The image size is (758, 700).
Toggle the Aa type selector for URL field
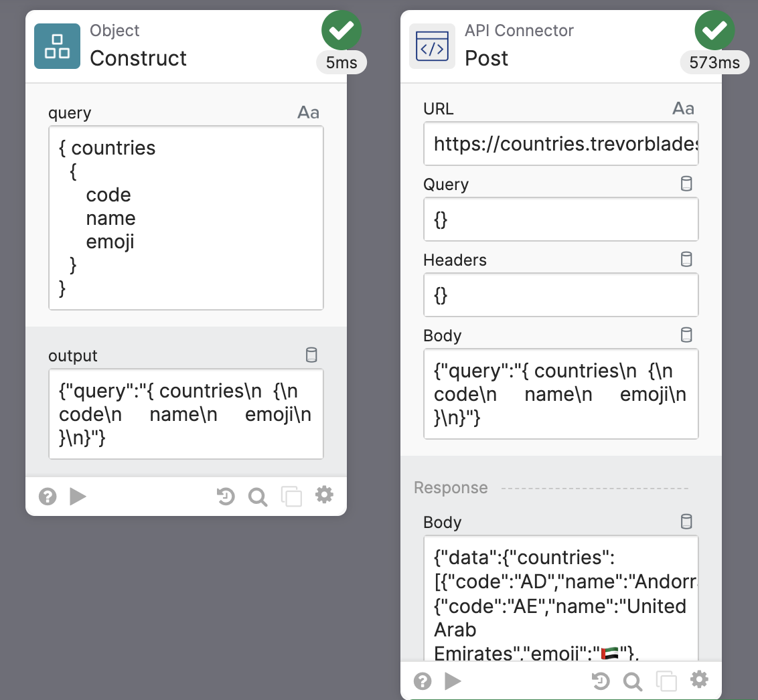pos(683,109)
